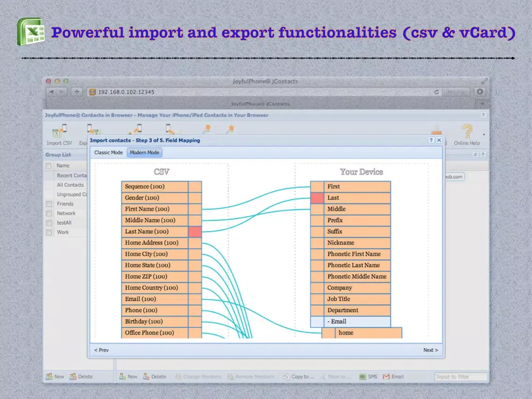
Task: Click the add bookmark plus button
Action: tap(77, 92)
